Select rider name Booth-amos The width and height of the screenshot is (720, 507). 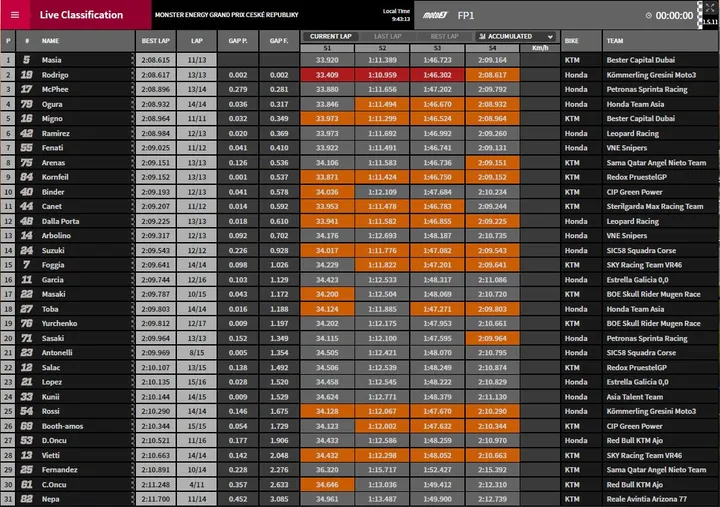click(x=62, y=426)
